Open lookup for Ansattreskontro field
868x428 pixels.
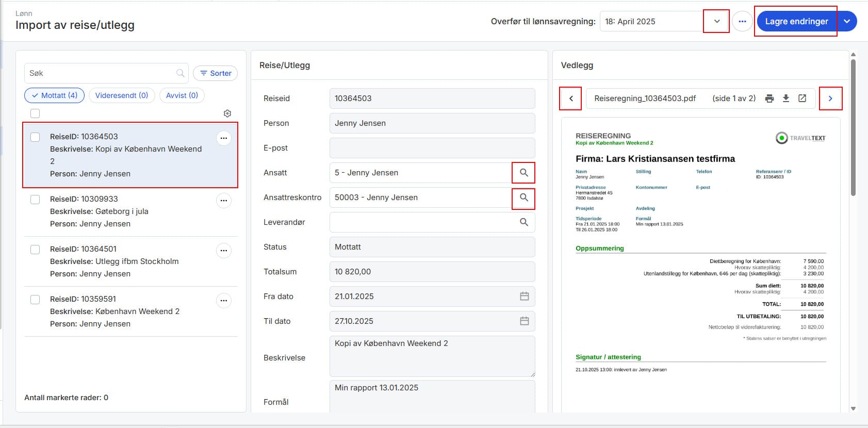523,197
